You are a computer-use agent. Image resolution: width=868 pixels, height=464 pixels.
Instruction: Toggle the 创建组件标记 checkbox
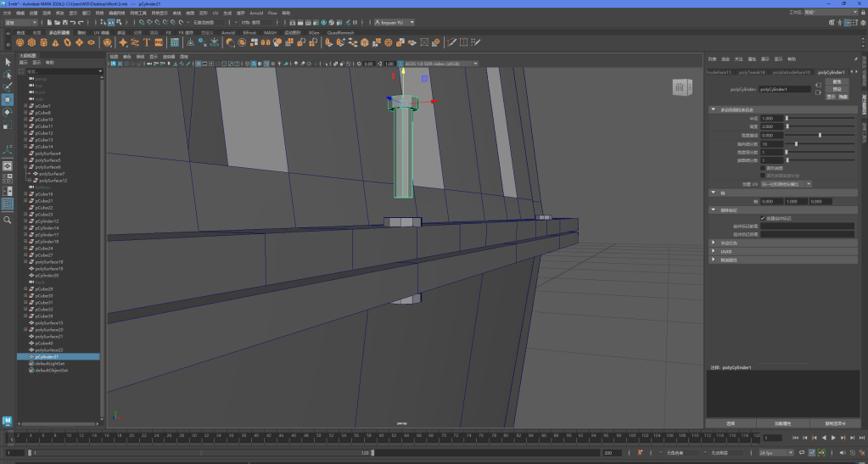763,218
